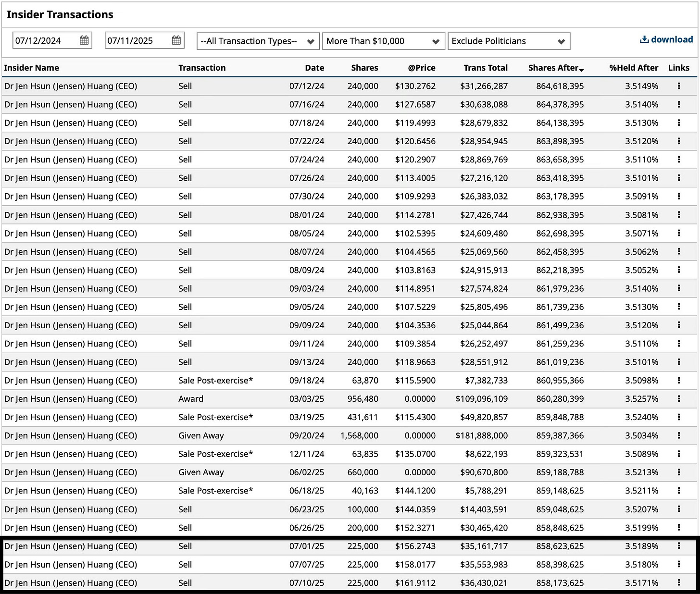Select price $161.9112

(x=415, y=582)
